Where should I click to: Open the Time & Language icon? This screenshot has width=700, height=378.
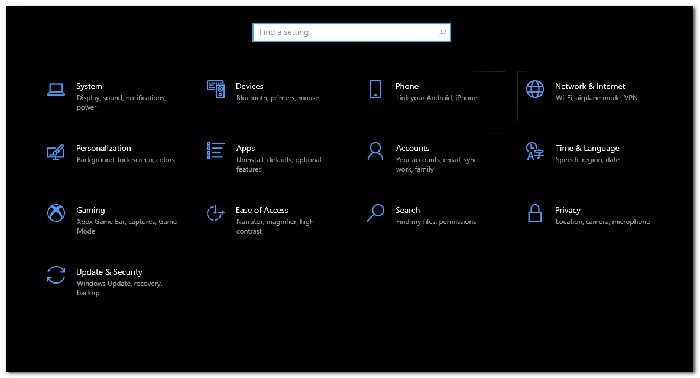coord(535,151)
